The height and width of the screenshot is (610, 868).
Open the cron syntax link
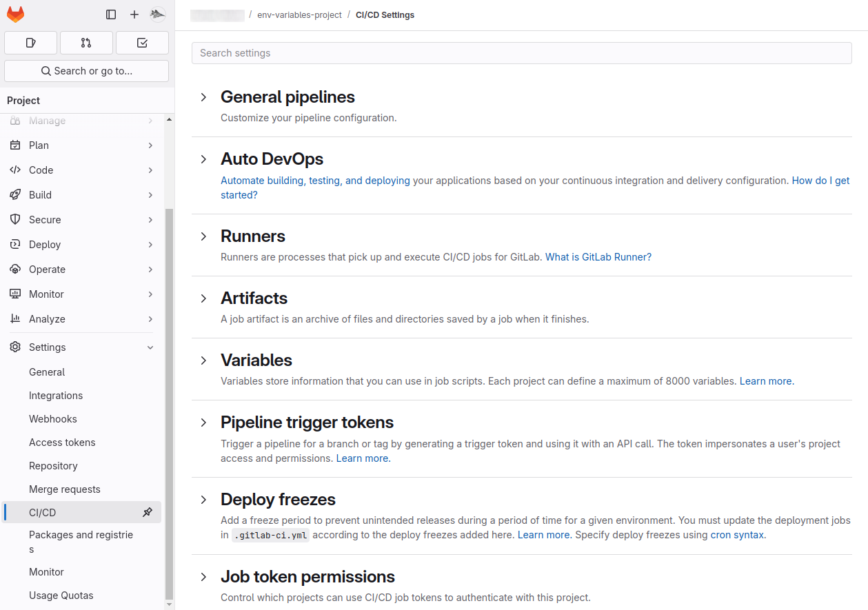pyautogui.click(x=737, y=535)
